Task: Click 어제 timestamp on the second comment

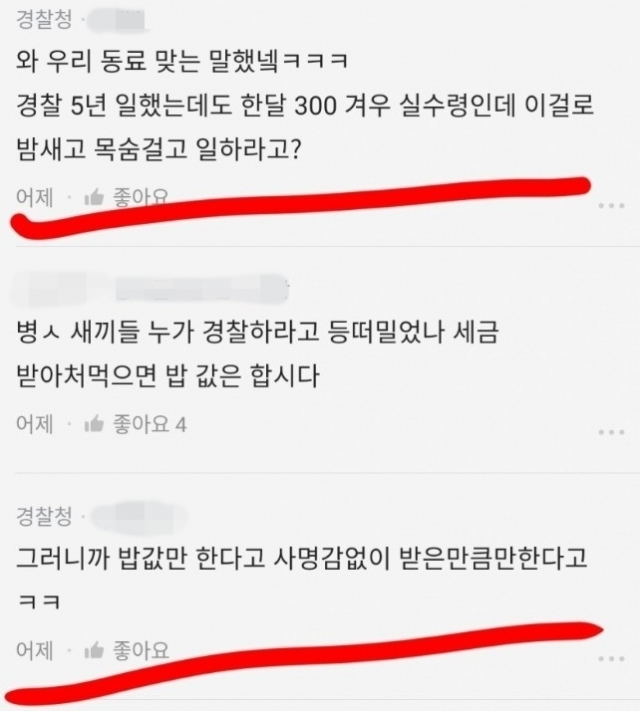Action: click(35, 424)
